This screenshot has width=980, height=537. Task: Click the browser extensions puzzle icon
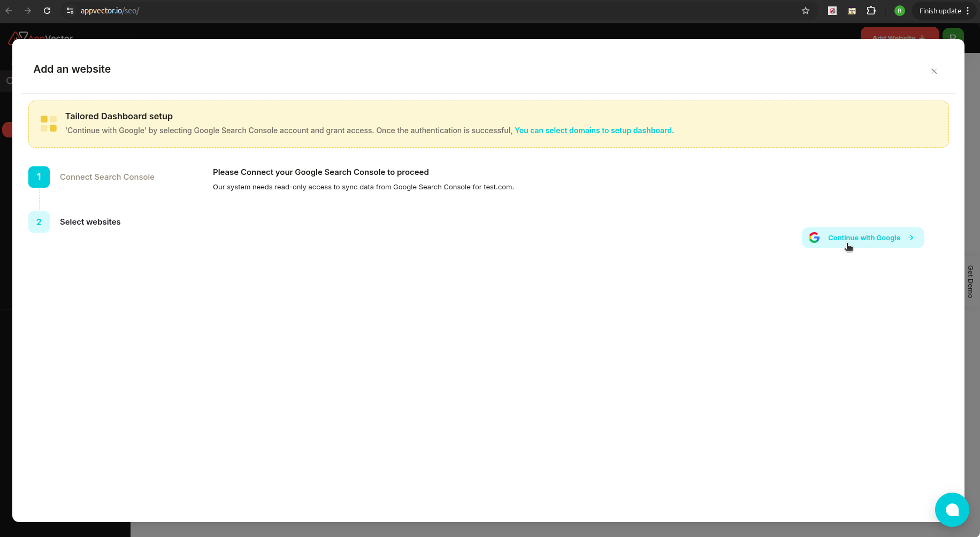pos(872,11)
